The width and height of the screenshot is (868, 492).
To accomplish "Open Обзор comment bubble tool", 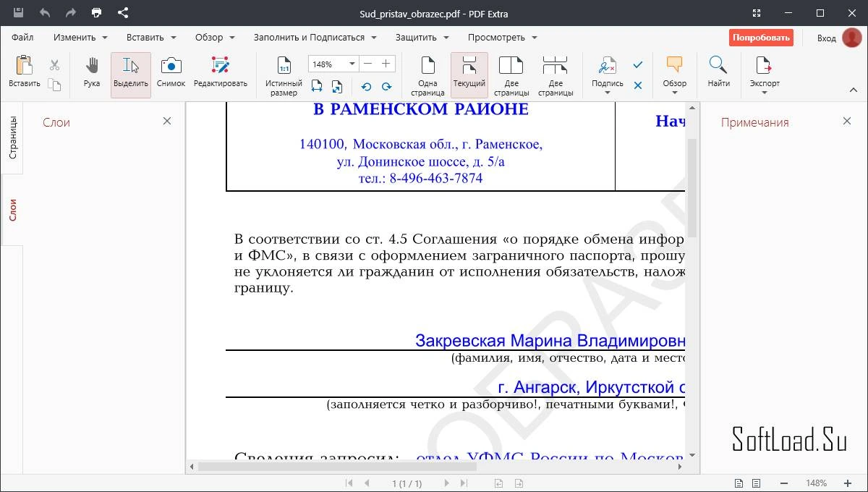I will tap(674, 65).
